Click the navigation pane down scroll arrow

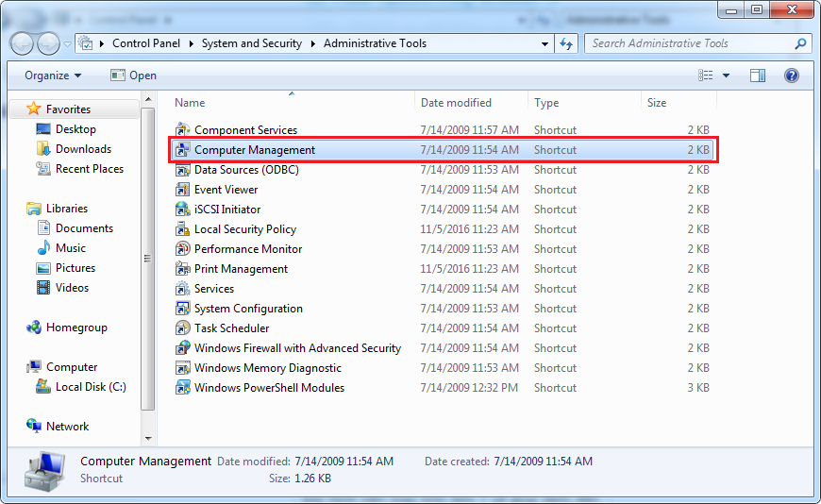click(x=147, y=438)
